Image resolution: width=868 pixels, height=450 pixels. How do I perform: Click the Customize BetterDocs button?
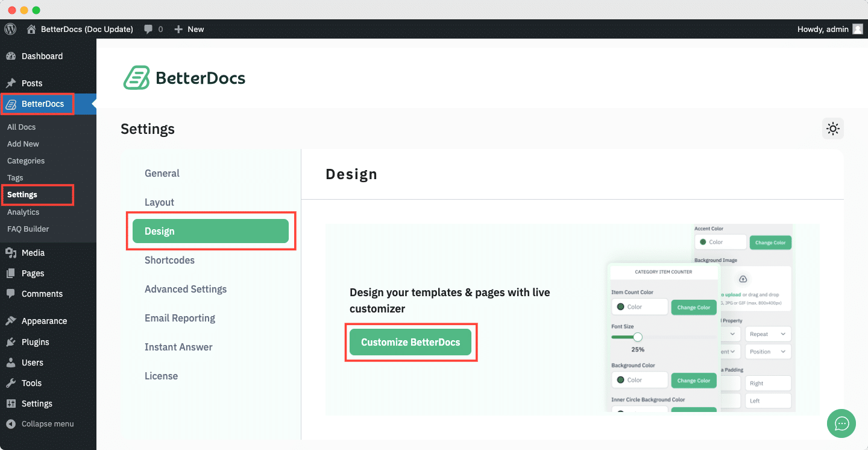point(410,341)
